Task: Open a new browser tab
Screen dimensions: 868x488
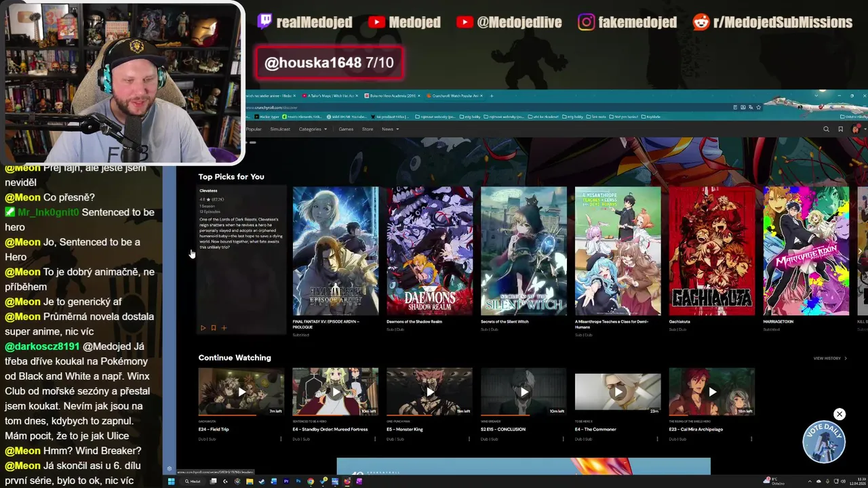Action: click(492, 96)
